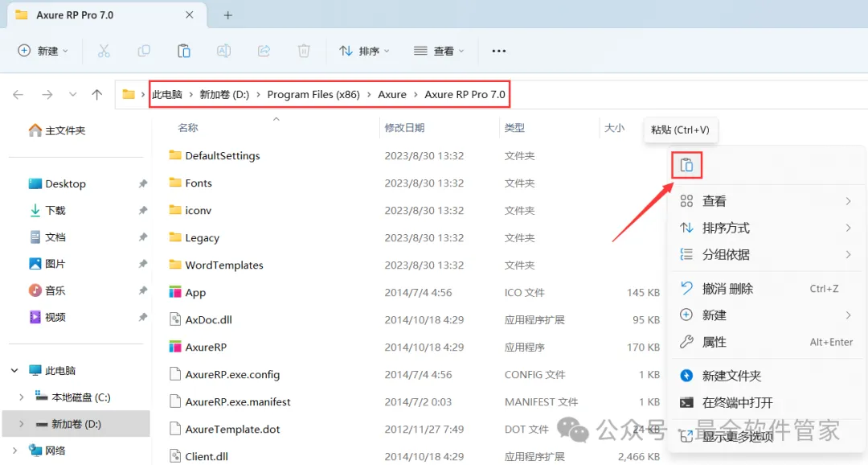The image size is (868, 465).
Task: Select the Client.dll file
Action: (199, 456)
